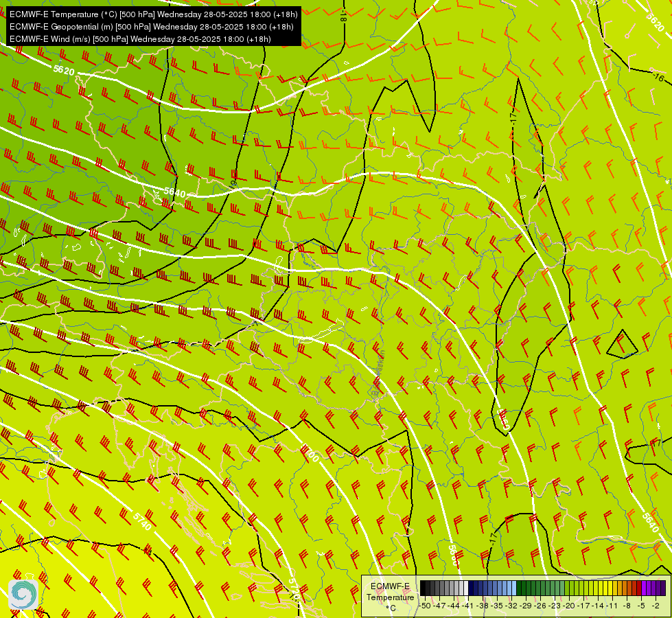The image size is (672, 618).
Task: Click the -26 legend scale value
Action: pos(540,606)
